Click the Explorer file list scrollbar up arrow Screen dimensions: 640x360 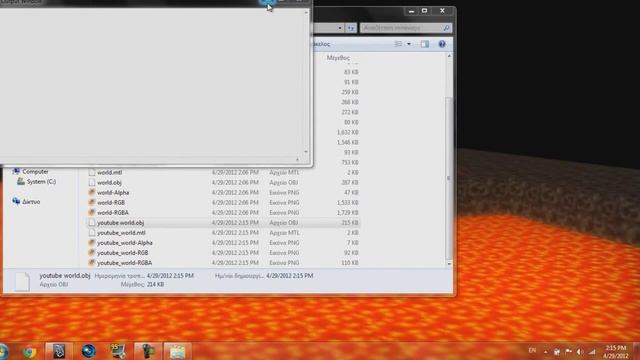tap(449, 56)
